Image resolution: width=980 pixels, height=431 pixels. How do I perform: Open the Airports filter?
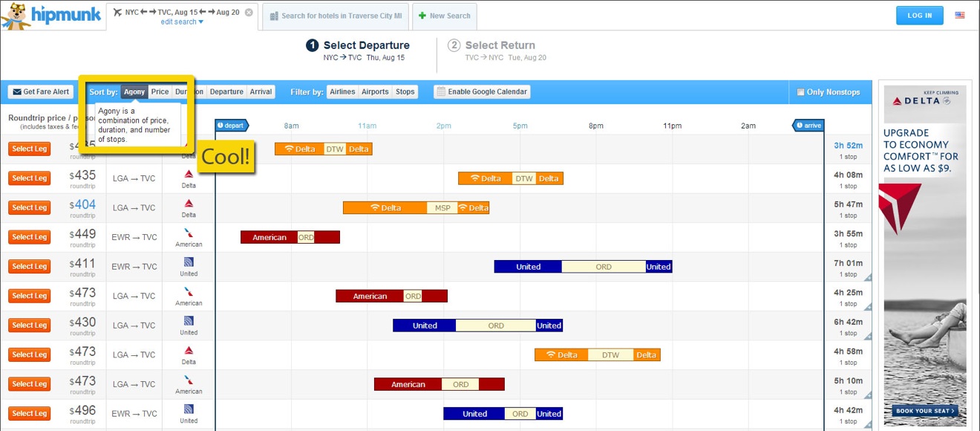click(375, 92)
